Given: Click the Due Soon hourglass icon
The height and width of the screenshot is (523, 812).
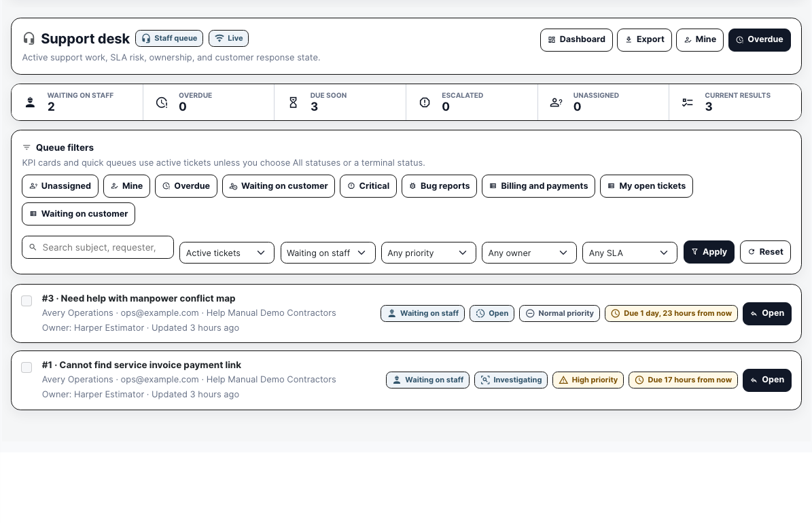Looking at the screenshot, I should click(293, 103).
